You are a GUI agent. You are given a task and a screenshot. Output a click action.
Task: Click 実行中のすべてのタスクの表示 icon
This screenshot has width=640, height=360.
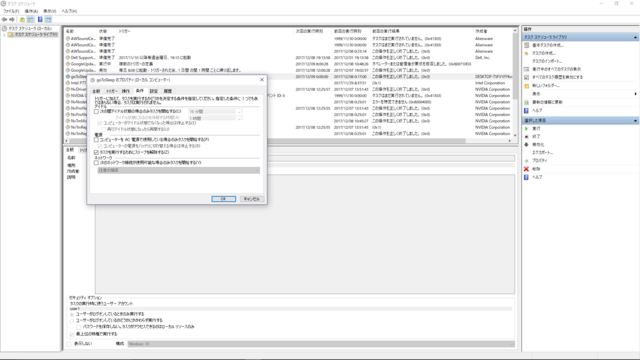[x=527, y=69]
